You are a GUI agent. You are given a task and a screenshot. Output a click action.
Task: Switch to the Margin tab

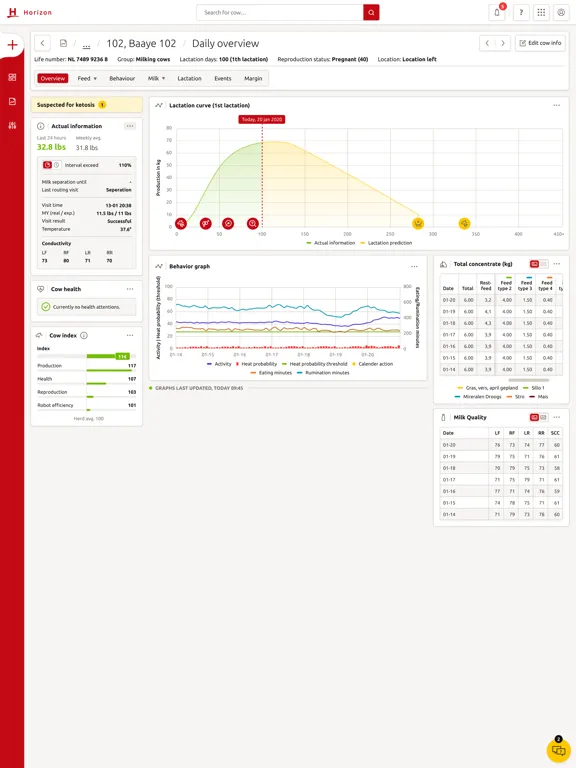[x=253, y=78]
